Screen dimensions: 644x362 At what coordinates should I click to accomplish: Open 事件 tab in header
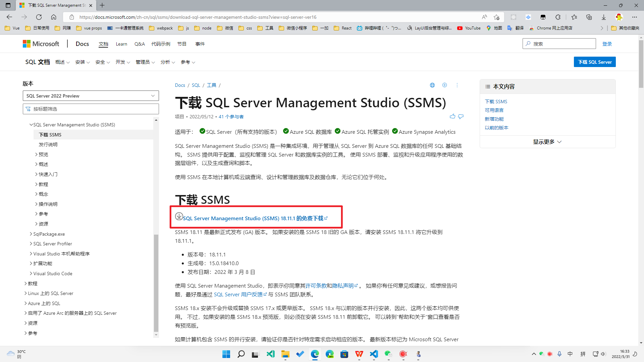tap(200, 44)
